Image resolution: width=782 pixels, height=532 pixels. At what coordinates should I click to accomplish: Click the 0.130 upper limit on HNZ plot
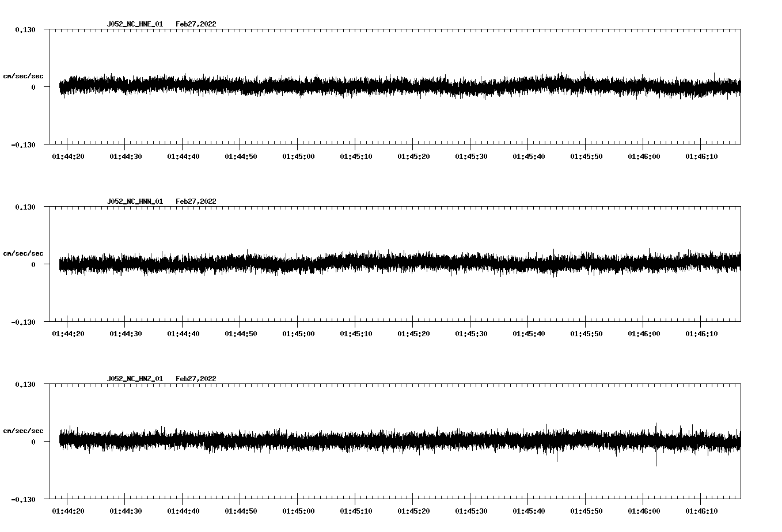(x=25, y=384)
